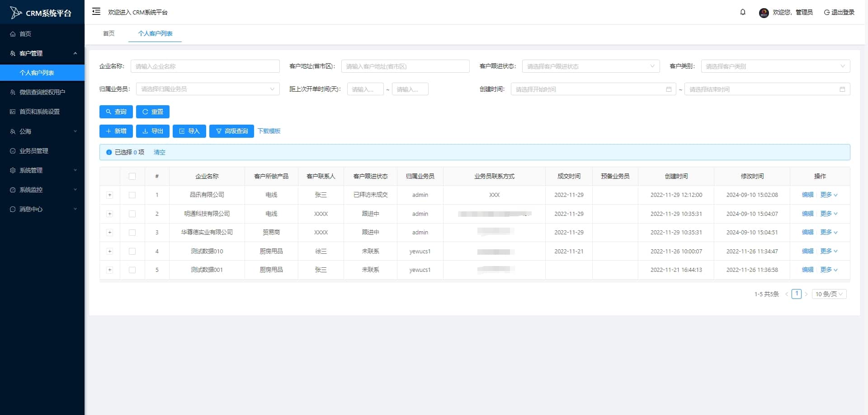Open the 客户类别 dropdown

pyautogui.click(x=775, y=66)
